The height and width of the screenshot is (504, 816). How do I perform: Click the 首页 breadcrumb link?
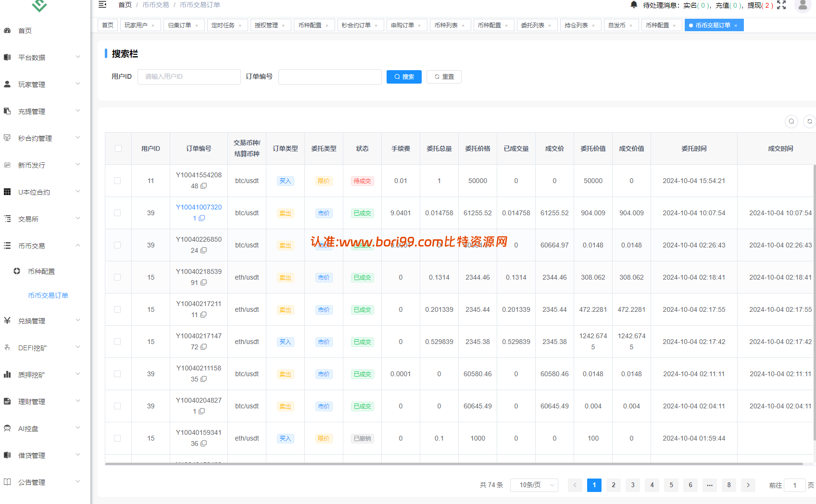(125, 5)
